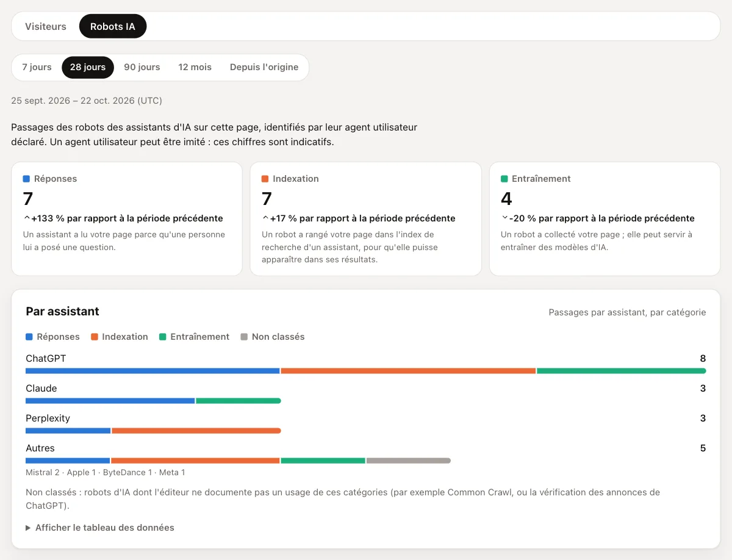732x560 pixels.
Task: Click the Réponses card value 7
Action: pyautogui.click(x=28, y=199)
